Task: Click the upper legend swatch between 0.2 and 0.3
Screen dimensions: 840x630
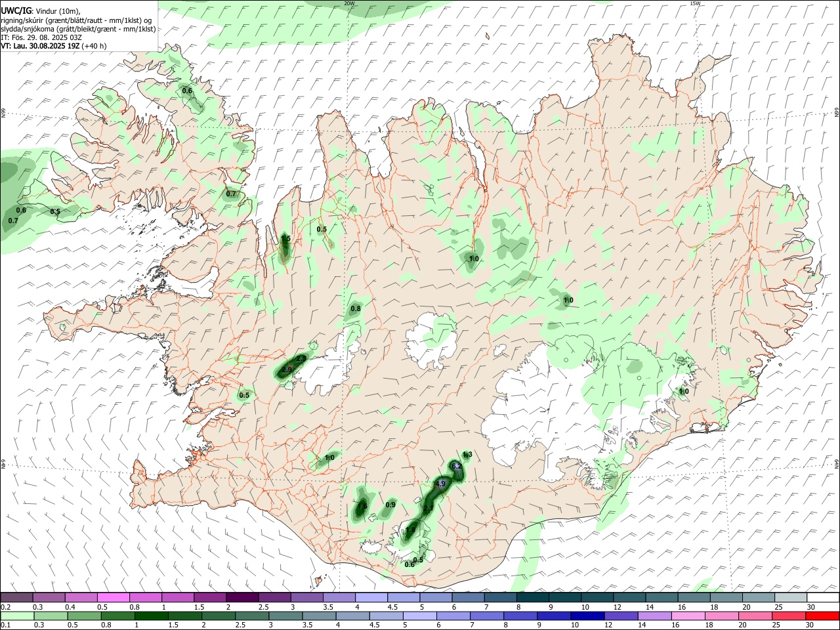Action: tap(17, 598)
